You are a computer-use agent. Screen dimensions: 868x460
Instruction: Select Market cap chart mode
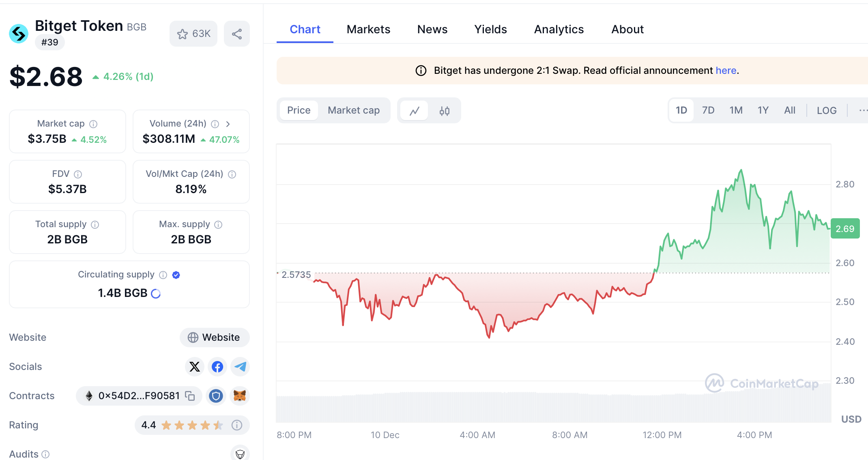353,110
